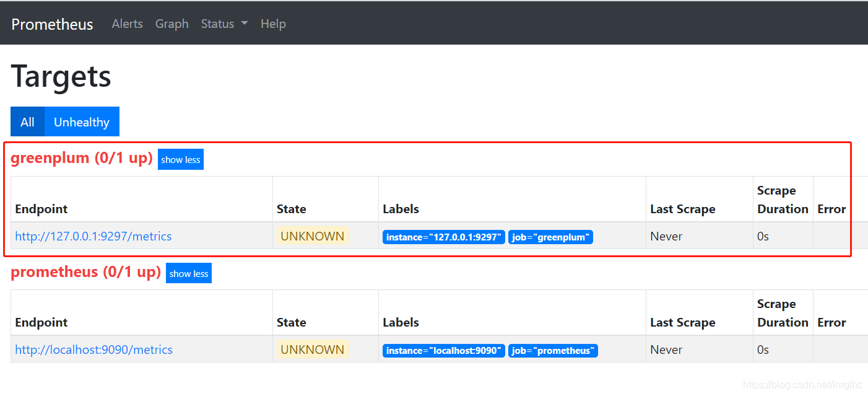Open the localhost:9090 metrics endpoint link

(x=93, y=350)
